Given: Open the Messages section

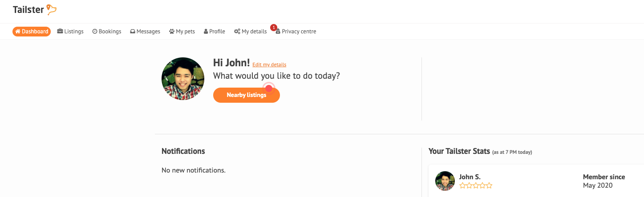Looking at the screenshot, I should coord(145,32).
